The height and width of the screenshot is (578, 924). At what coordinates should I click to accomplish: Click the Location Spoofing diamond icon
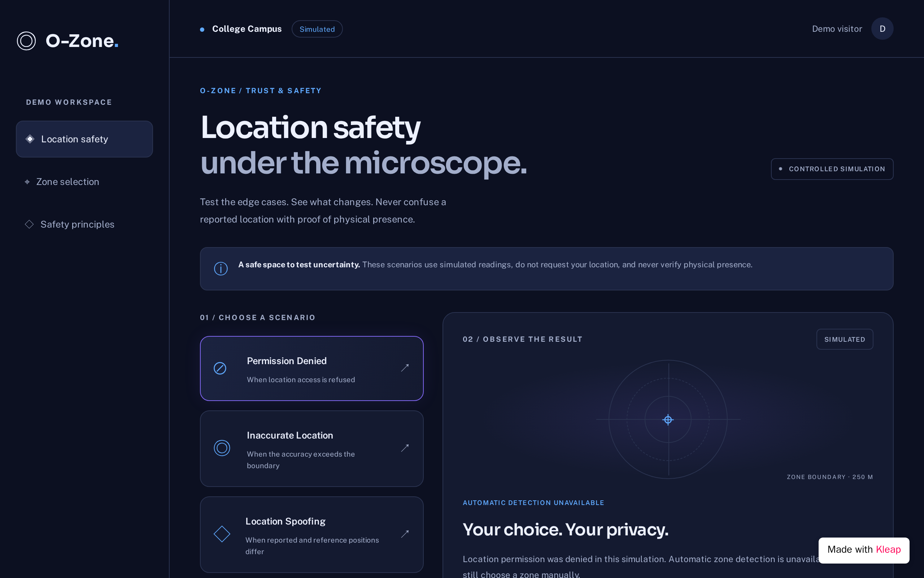point(222,534)
